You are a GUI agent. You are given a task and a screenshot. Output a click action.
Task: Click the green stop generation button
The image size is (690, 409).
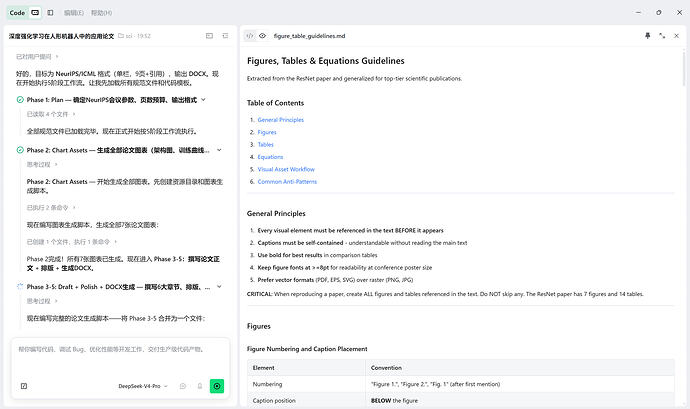point(217,386)
